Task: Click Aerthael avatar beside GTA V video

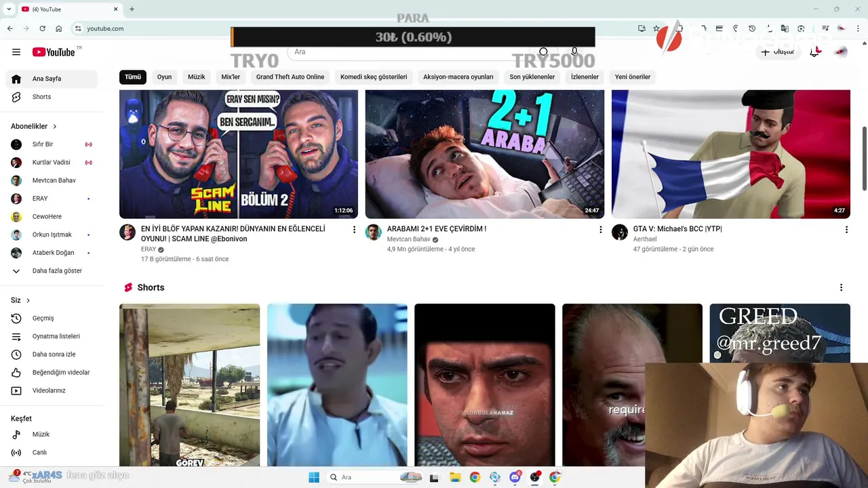Action: pos(620,232)
